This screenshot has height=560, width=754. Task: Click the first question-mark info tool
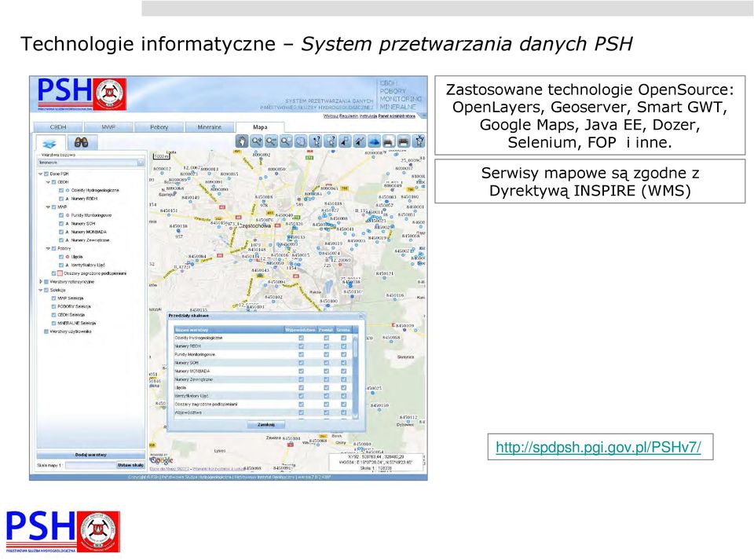pyautogui.click(x=316, y=141)
